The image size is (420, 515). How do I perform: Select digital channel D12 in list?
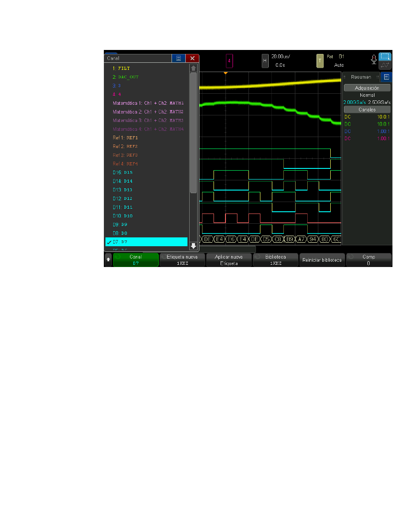point(146,199)
